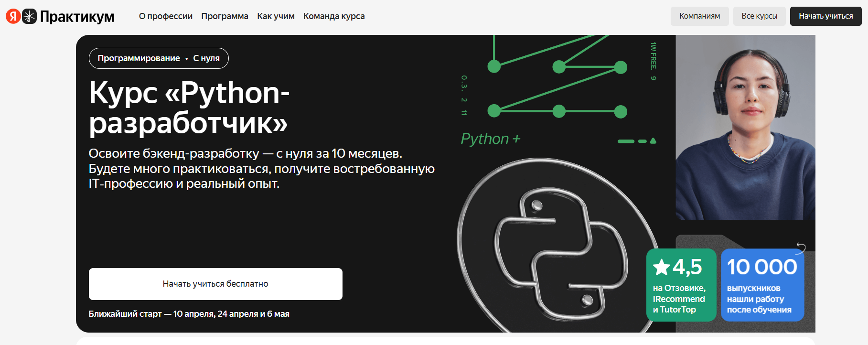Screen dimensions: 868x345
Task: Click the "Компаниям" button
Action: 700,16
